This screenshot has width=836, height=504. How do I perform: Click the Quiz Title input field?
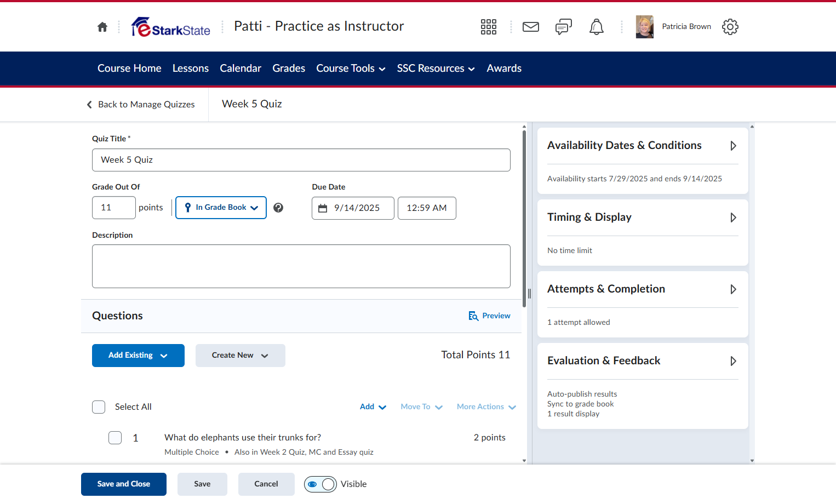pos(301,160)
